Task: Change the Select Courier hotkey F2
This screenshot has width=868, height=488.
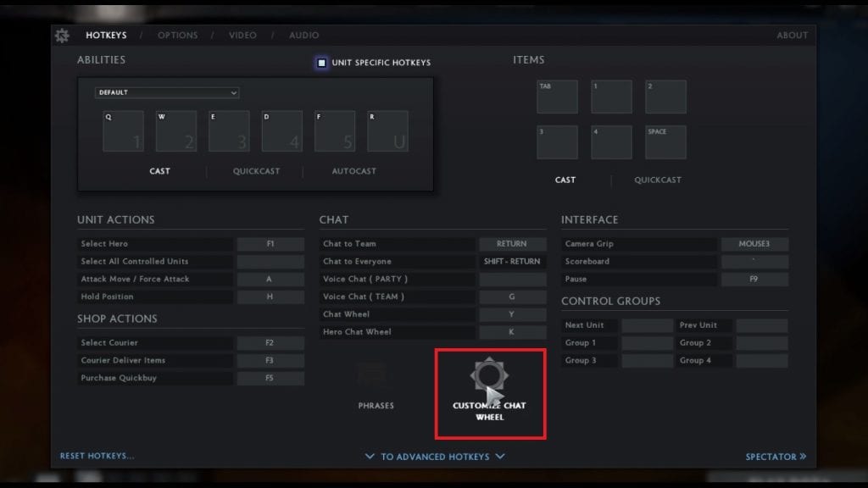Action: point(270,343)
